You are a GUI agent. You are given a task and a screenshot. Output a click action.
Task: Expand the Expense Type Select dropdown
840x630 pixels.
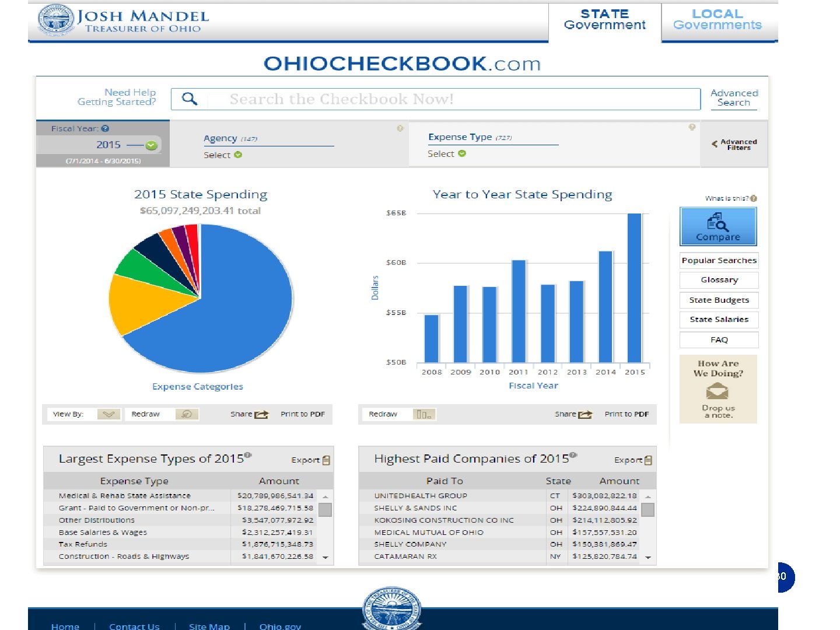click(462, 153)
